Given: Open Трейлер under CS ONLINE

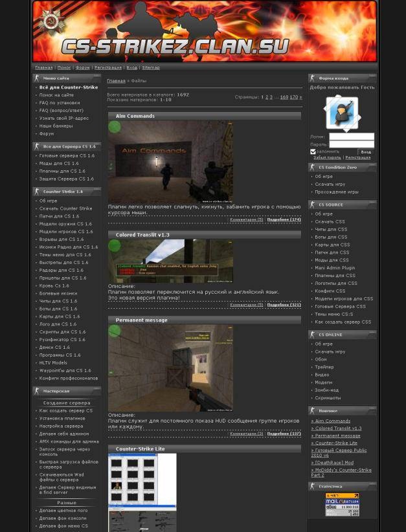Looking at the screenshot, I should (324, 367).
